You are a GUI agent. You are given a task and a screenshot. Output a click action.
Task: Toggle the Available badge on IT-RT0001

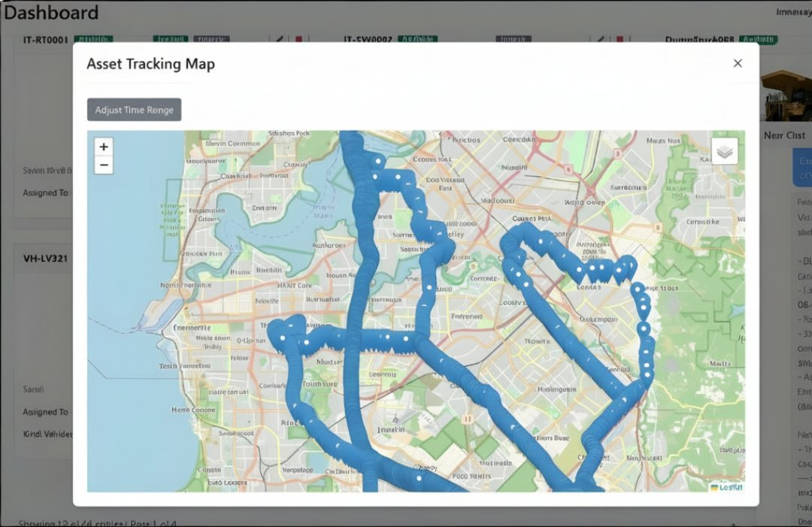point(95,38)
